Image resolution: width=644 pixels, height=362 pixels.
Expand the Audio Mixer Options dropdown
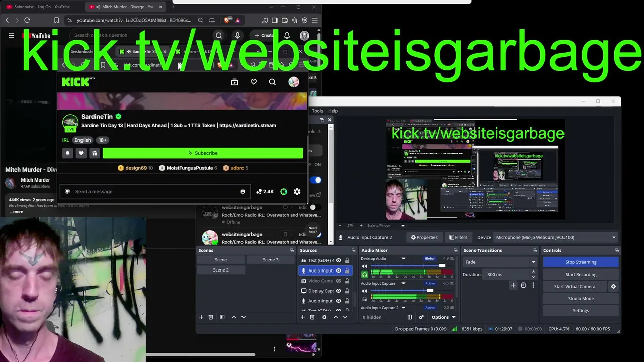pyautogui.click(x=443, y=317)
